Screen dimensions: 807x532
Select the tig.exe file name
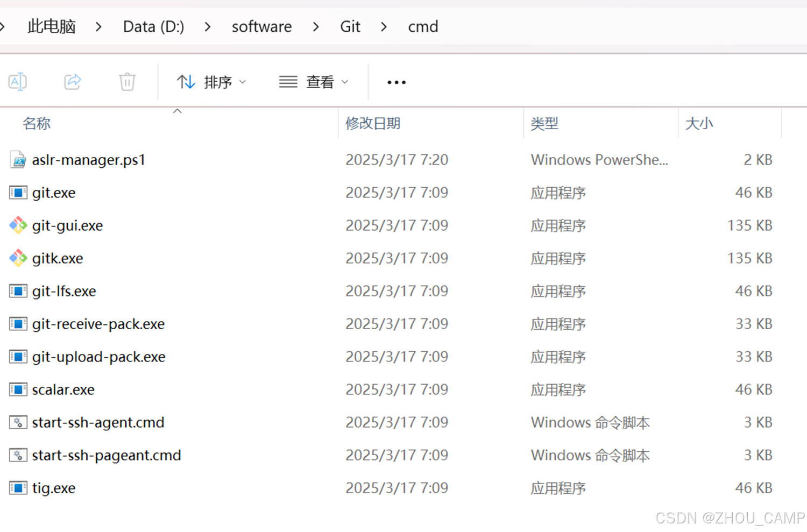click(54, 488)
